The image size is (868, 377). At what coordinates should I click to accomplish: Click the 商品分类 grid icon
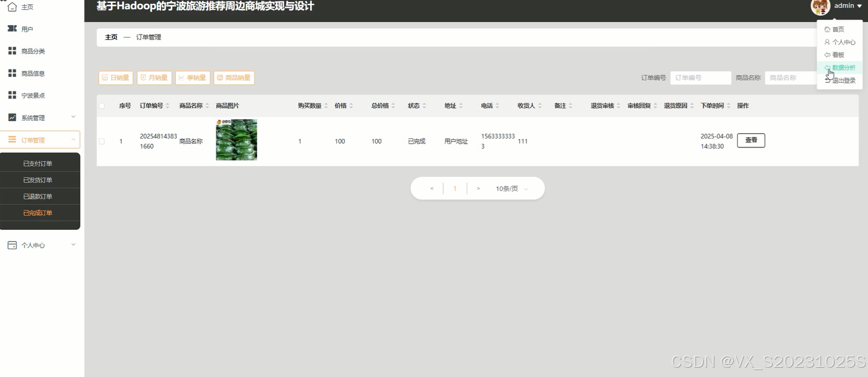click(x=12, y=51)
